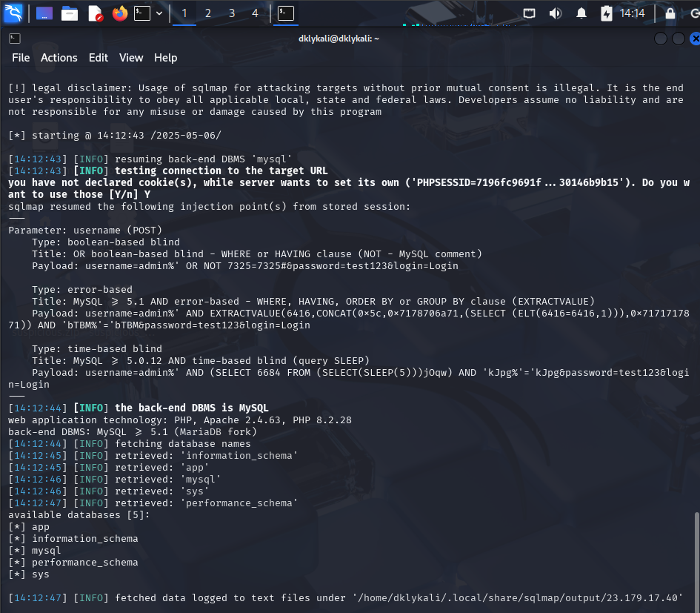Launch Firefox from the top panel
Image resolution: width=700 pixels, height=613 pixels.
point(120,13)
